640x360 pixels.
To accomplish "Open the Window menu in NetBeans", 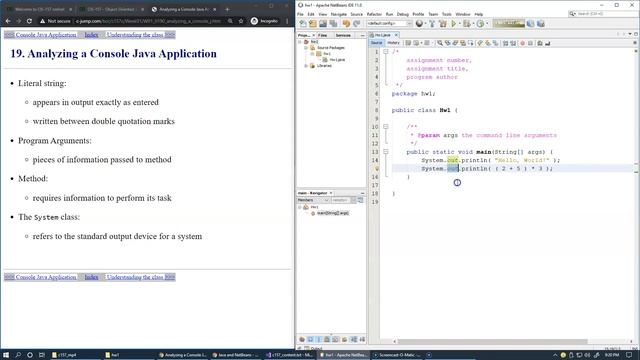I will click(462, 14).
